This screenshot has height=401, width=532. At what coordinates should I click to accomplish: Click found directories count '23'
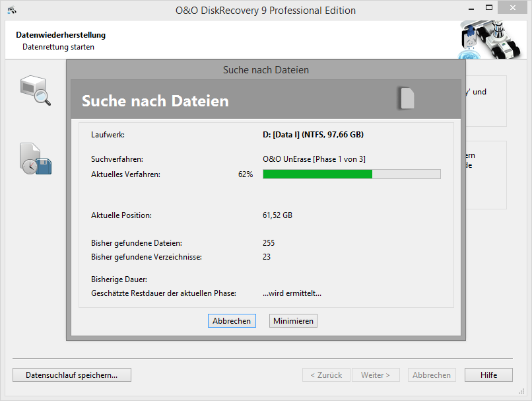point(267,257)
